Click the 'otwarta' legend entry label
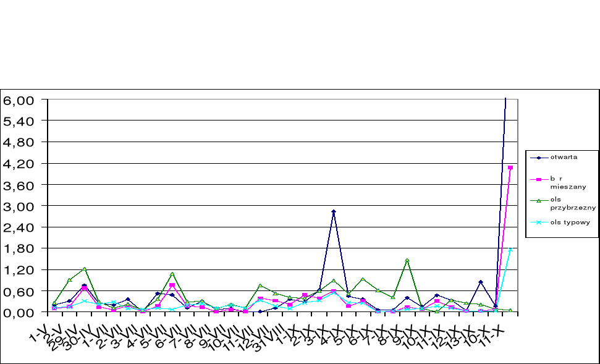 pyautogui.click(x=564, y=157)
